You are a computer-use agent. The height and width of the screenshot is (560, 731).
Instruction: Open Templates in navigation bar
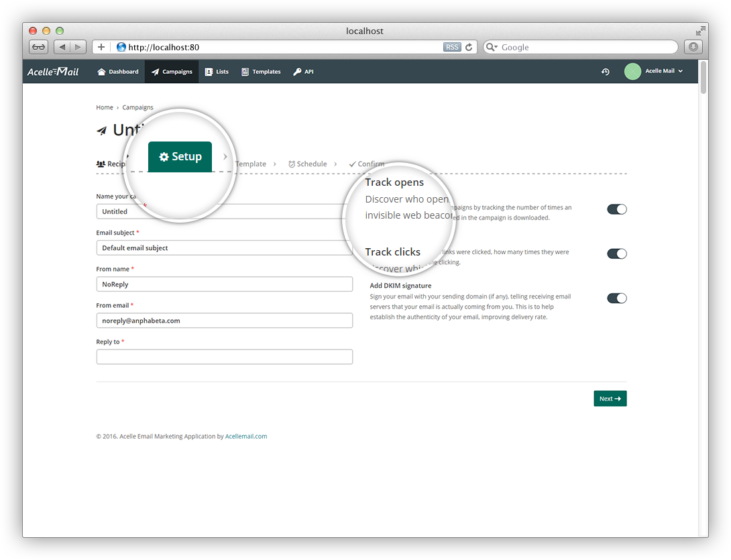261,71
